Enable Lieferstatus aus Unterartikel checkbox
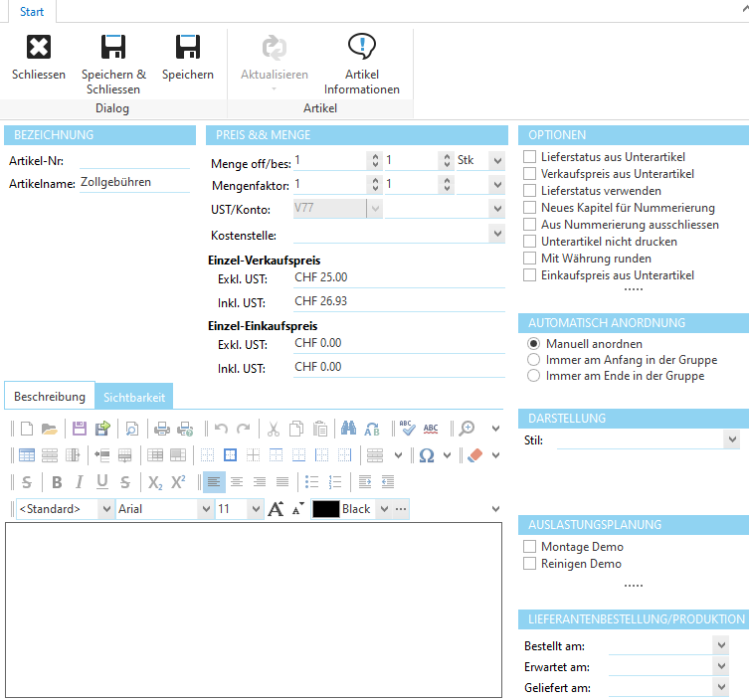749x700 pixels. click(530, 157)
